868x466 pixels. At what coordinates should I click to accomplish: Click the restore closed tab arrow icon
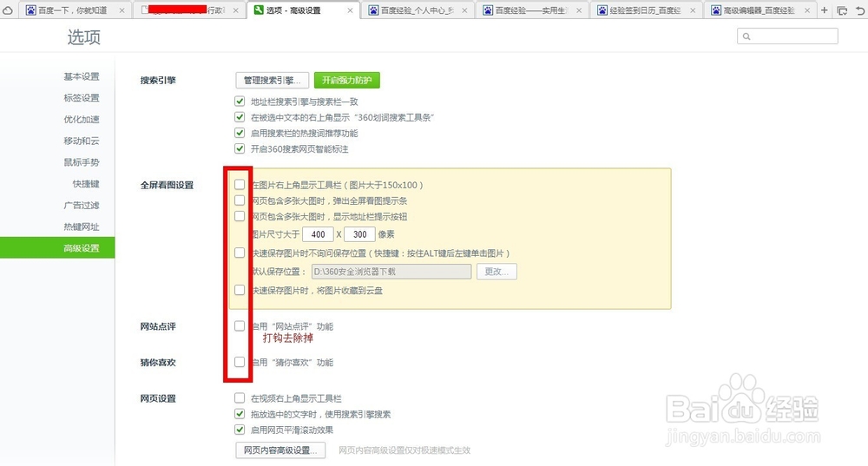pos(859,10)
